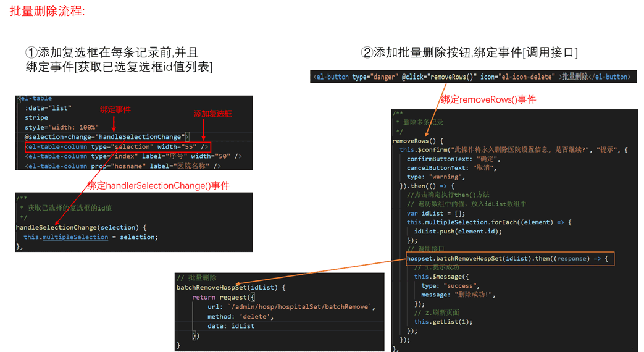Image resolution: width=644 pixels, height=352 pixels.
Task: Click the }).then(() => { line
Action: click(x=427, y=186)
